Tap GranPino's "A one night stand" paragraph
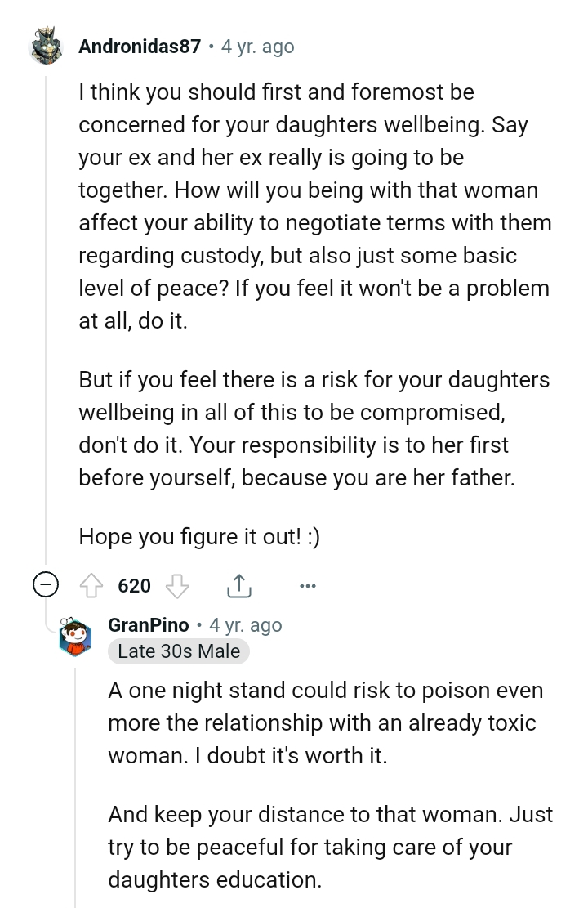The width and height of the screenshot is (588, 908). pos(325,723)
